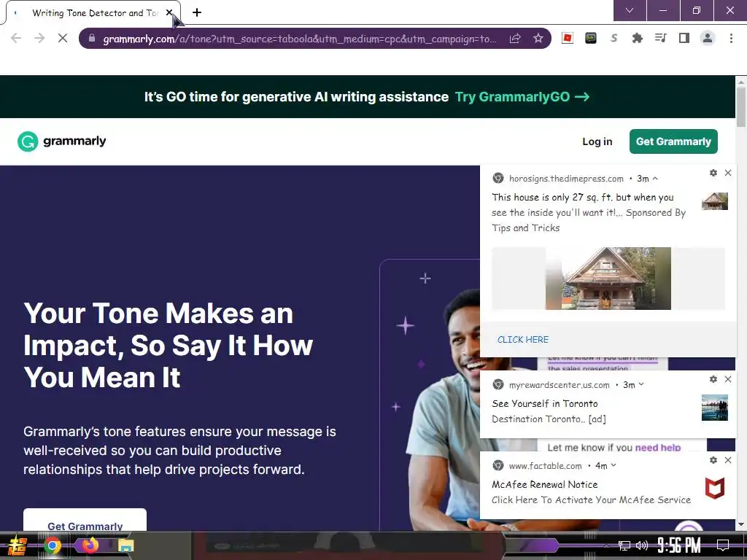The image size is (747, 560).
Task: Dismiss the horosigns.thedimepress.com notification
Action: click(x=728, y=173)
